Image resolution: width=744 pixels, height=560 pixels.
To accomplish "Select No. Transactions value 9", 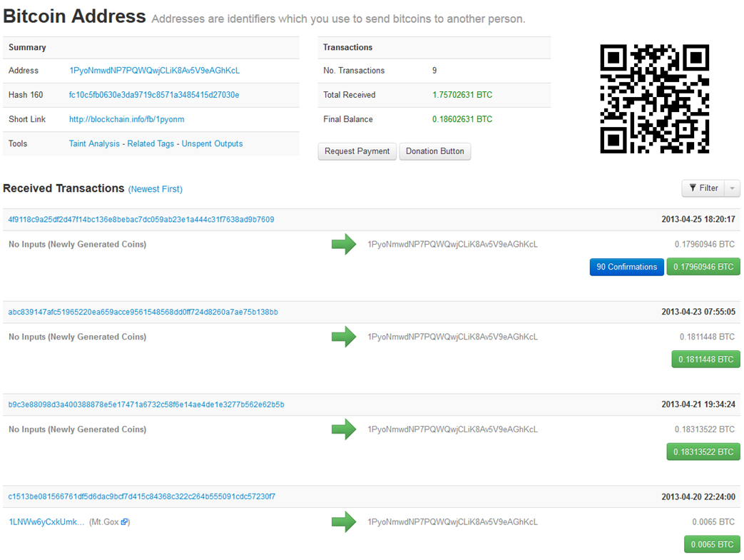I will [x=434, y=71].
